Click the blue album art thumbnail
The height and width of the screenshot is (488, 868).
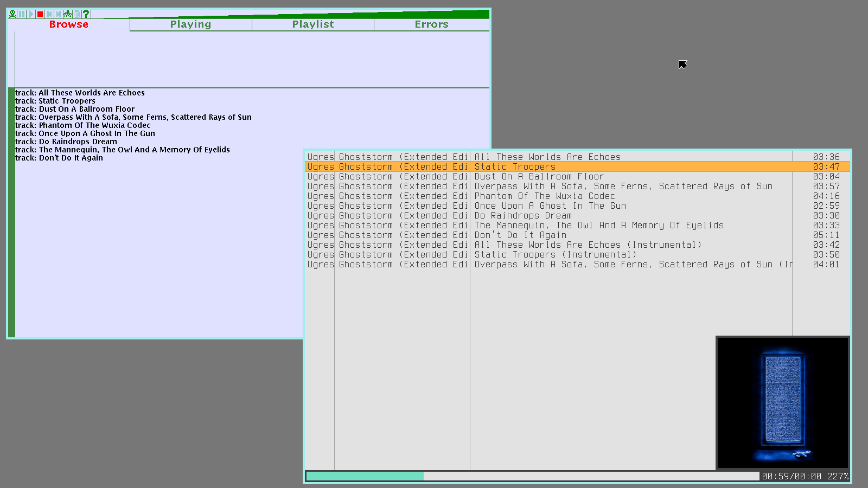click(782, 402)
